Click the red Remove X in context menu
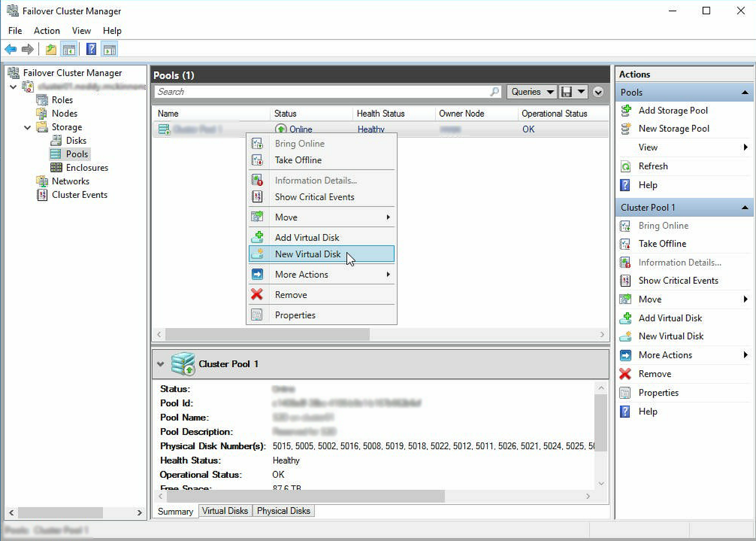Viewport: 756px width, 541px height. tap(257, 295)
